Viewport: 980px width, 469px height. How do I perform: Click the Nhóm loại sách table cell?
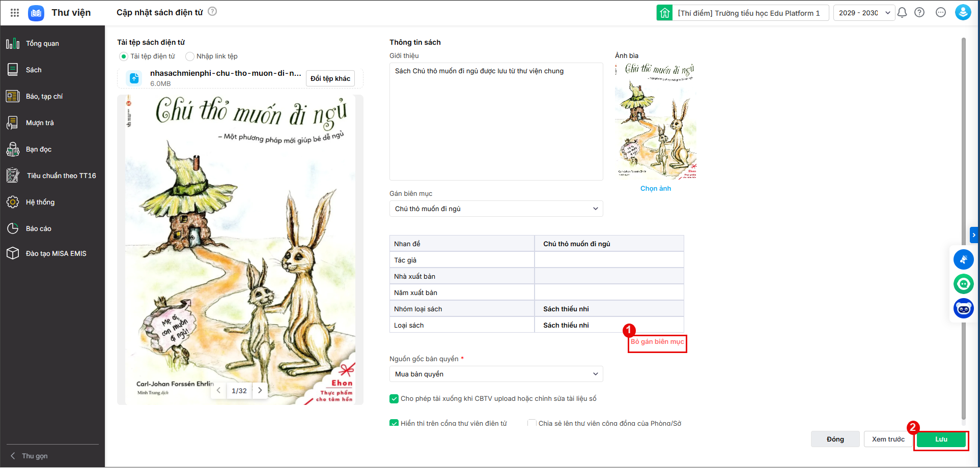point(462,309)
